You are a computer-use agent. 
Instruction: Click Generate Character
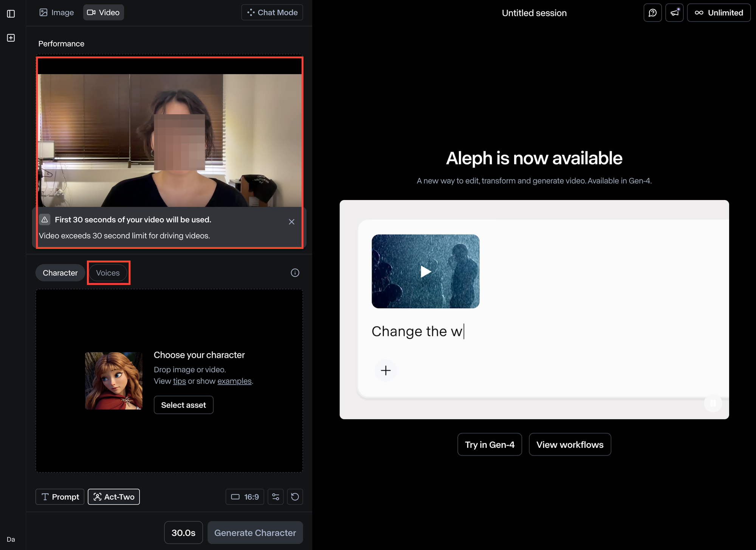pos(255,533)
